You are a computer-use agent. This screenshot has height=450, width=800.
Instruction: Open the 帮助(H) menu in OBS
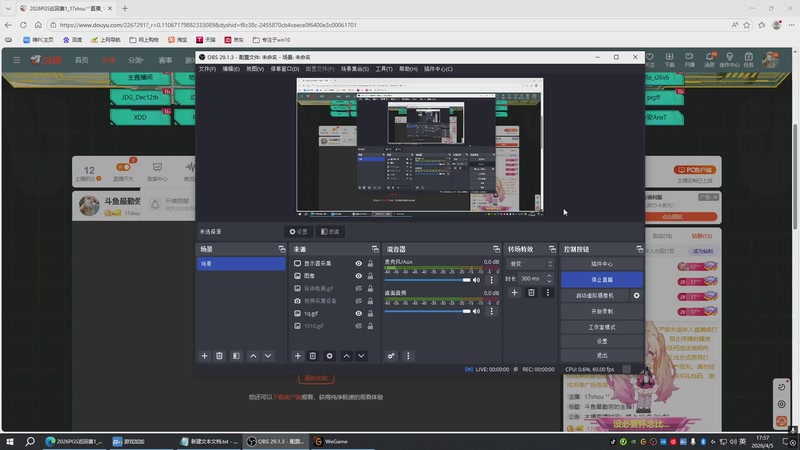(x=408, y=69)
